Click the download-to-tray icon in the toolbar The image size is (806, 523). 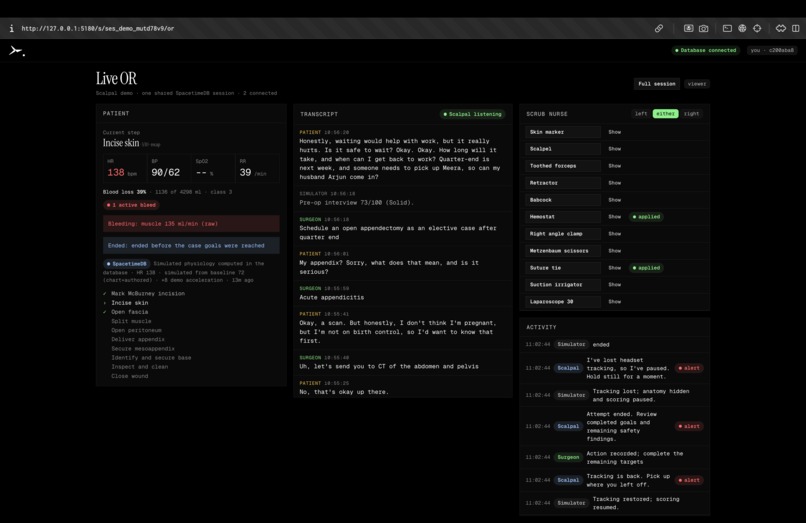point(688,29)
